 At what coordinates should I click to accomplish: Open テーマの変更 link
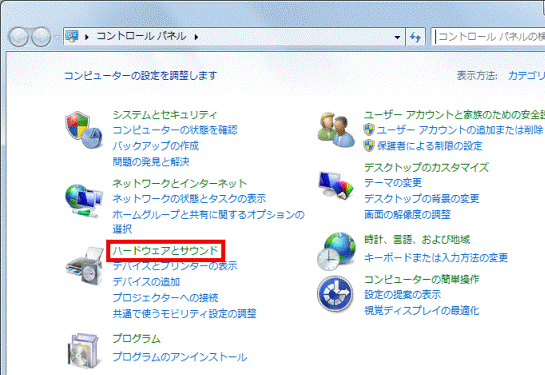(393, 183)
